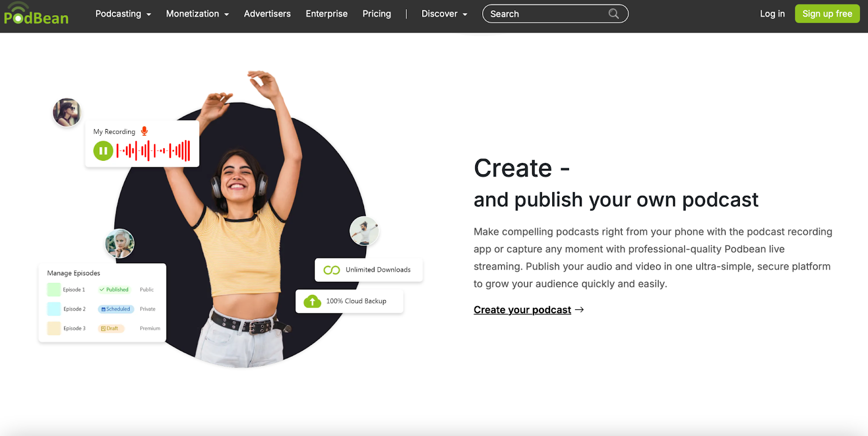Click the arrow beside Create your podcast
Image resolution: width=868 pixels, height=436 pixels.
pos(579,309)
